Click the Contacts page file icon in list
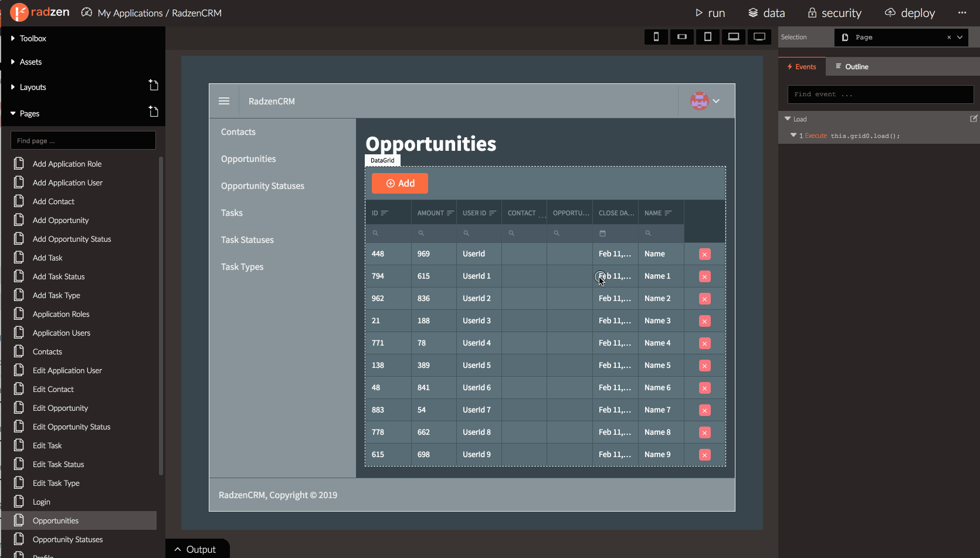Viewport: 980px width, 558px height. tap(19, 351)
